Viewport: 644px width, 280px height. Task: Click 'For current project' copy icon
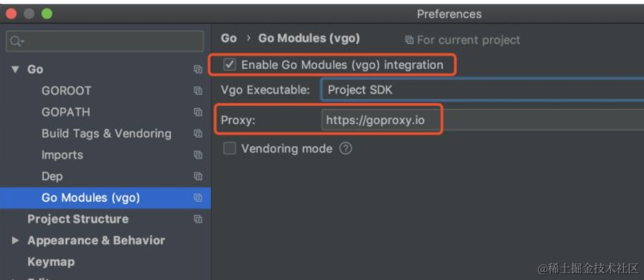pos(409,40)
